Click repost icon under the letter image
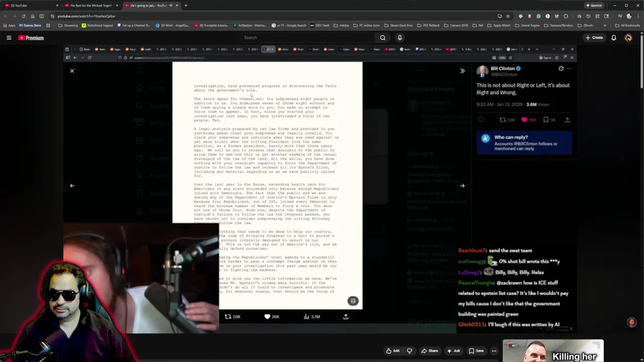 pos(228,317)
